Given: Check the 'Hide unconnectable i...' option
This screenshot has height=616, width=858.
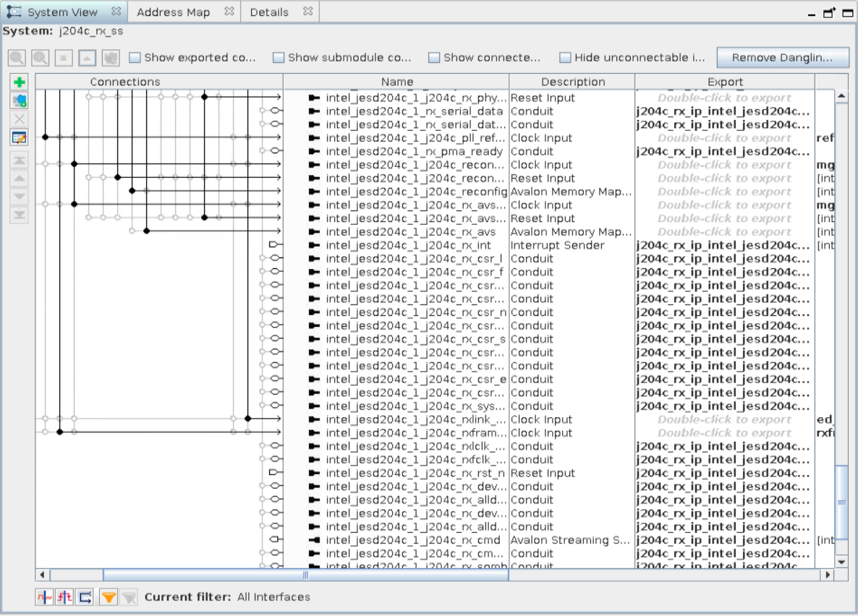Looking at the screenshot, I should (565, 58).
